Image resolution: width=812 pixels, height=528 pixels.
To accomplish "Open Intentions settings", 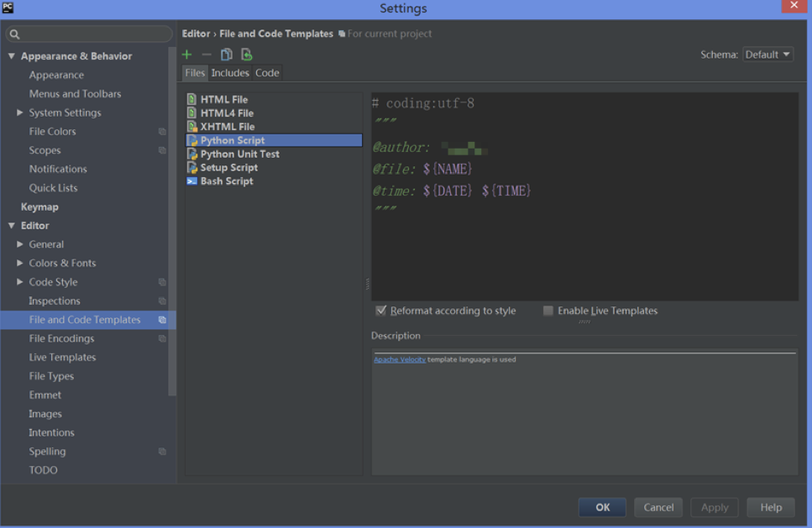I will click(x=51, y=432).
